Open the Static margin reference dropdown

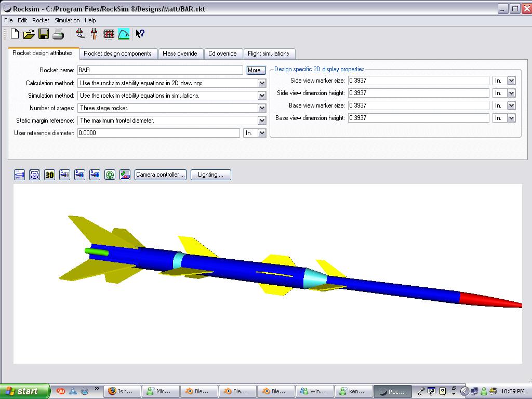[262, 121]
